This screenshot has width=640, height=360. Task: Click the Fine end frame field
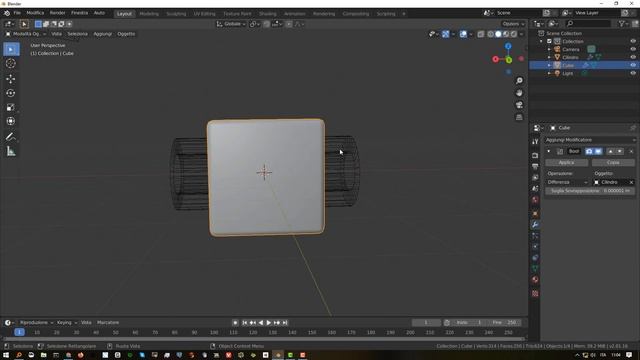pos(505,322)
